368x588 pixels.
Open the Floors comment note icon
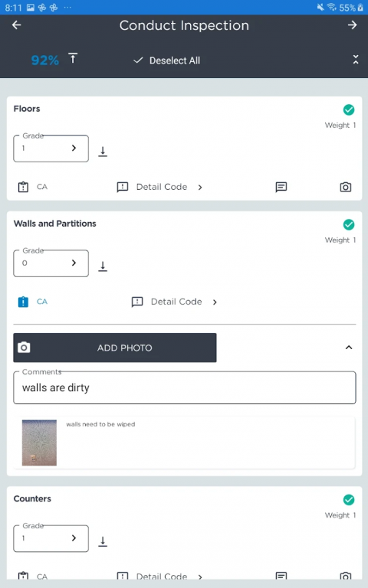pos(281,187)
